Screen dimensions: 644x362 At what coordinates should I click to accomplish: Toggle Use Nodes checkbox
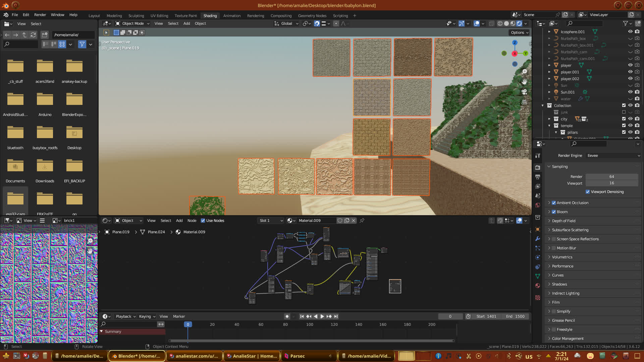(x=203, y=221)
